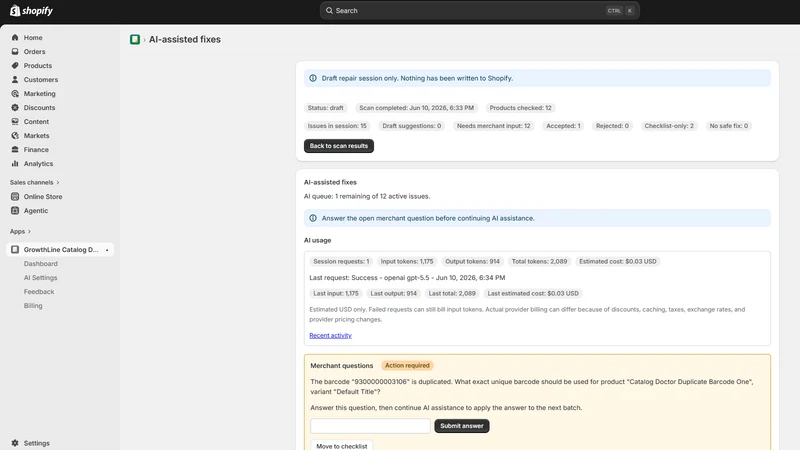This screenshot has width=800, height=450.
Task: Click the Issues in session: 15 badge
Action: [337, 126]
